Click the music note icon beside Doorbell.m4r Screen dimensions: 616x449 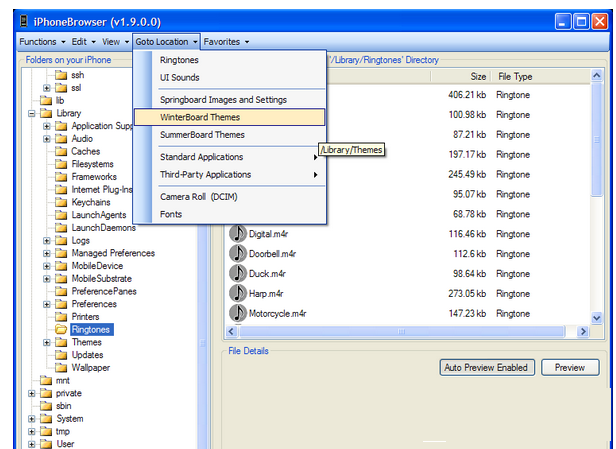click(237, 253)
